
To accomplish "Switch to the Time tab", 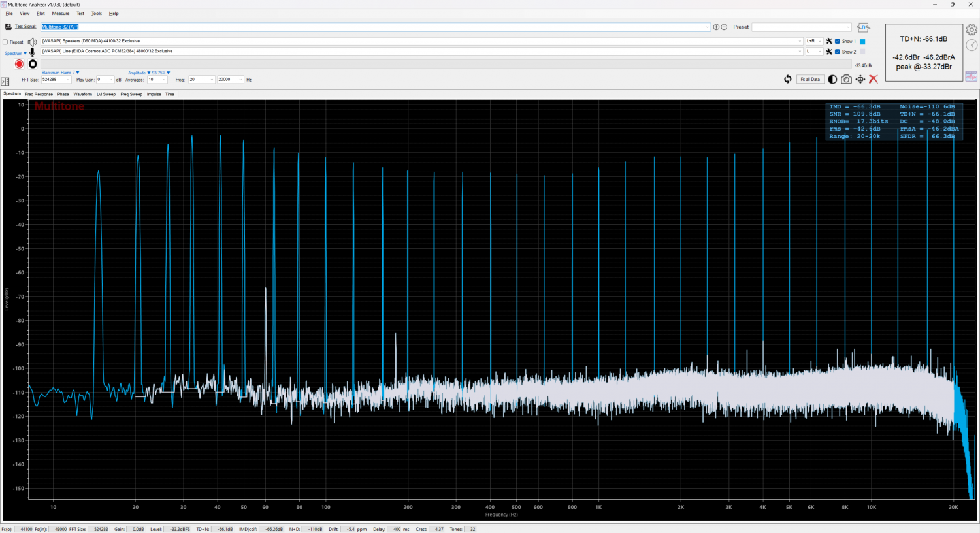I will point(169,94).
